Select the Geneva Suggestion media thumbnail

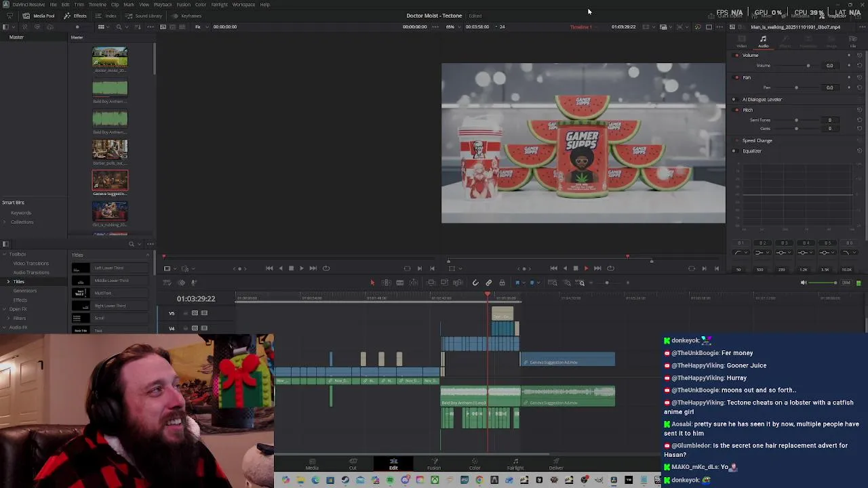(x=110, y=180)
